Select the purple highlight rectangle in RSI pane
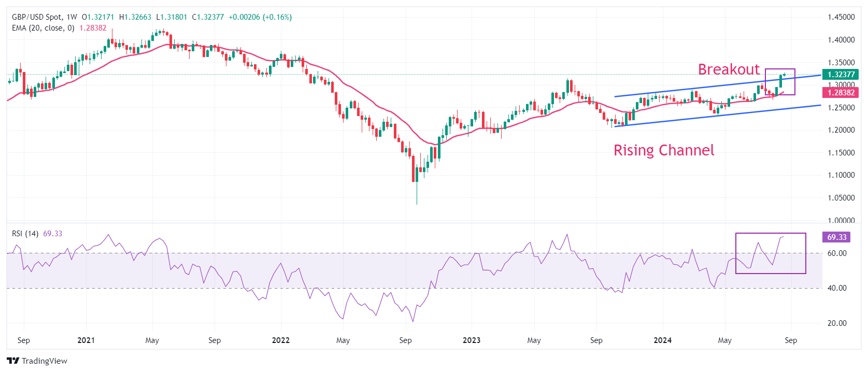Image resolution: width=868 pixels, height=372 pixels. click(771, 234)
